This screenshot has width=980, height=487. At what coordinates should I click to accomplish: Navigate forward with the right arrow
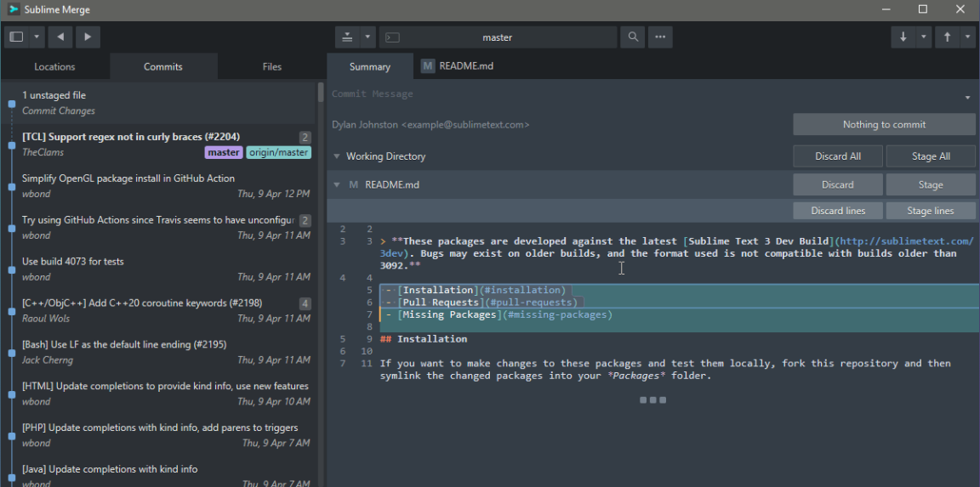[88, 37]
